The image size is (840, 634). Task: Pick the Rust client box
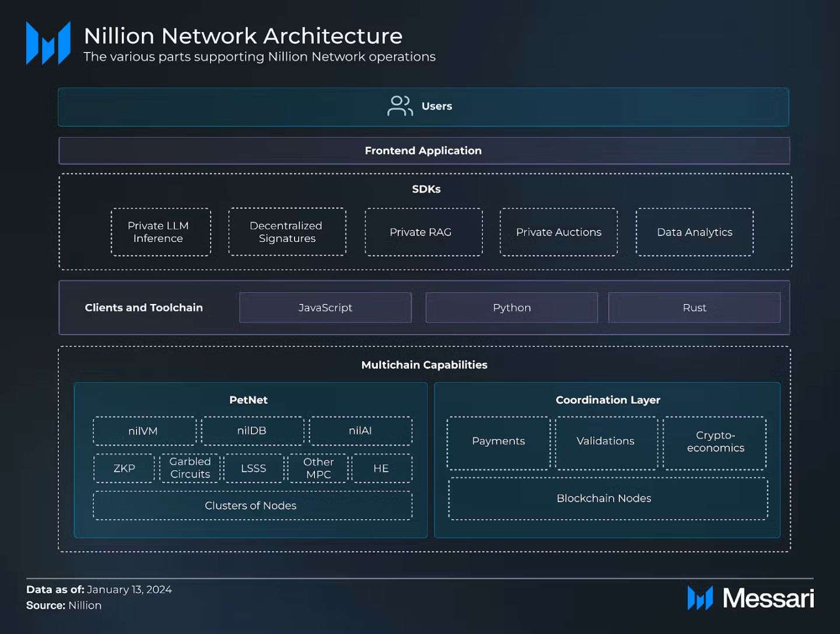click(x=694, y=307)
